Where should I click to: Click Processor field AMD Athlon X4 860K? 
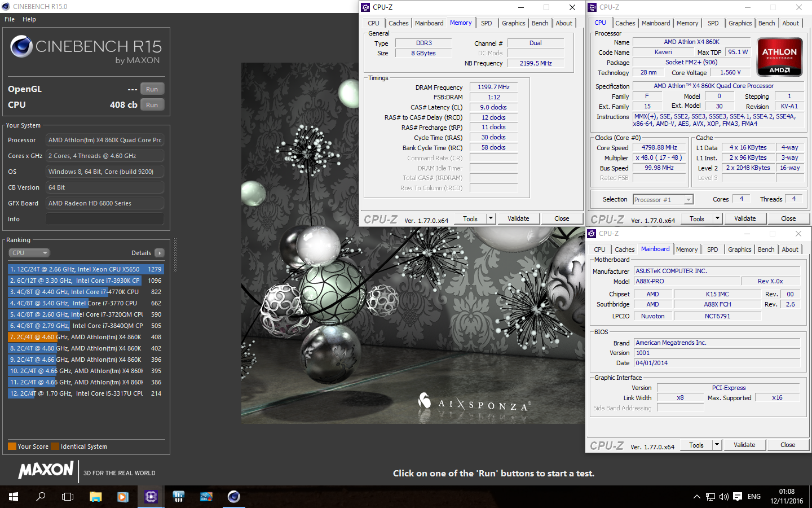(105, 140)
